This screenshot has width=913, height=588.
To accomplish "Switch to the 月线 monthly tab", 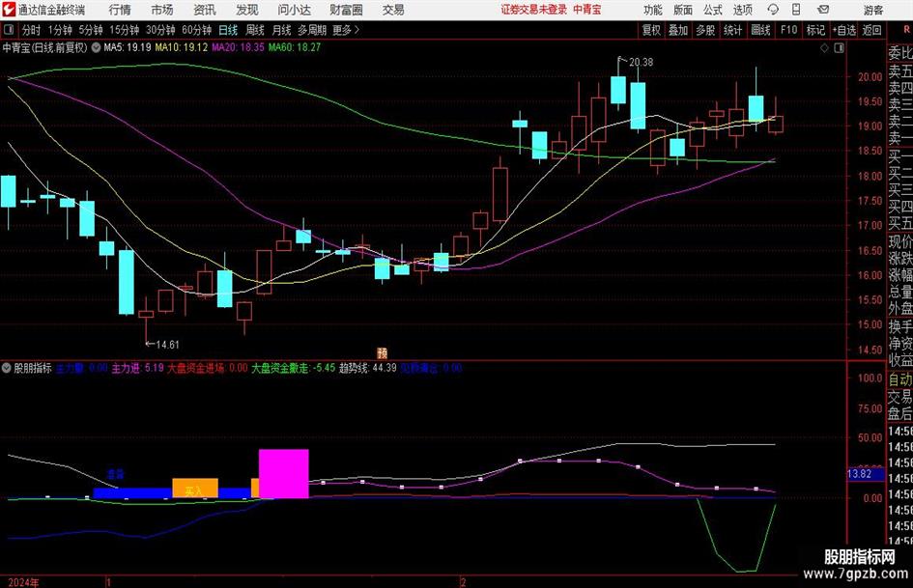I will tap(282, 30).
